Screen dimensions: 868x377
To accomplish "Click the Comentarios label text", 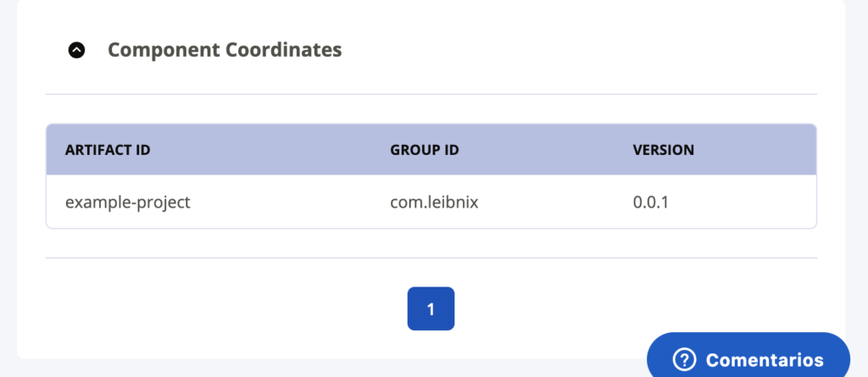I will 765,360.
